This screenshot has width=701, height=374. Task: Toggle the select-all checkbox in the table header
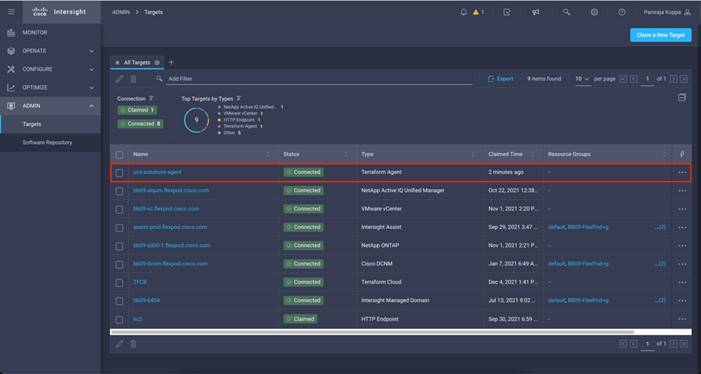point(119,155)
